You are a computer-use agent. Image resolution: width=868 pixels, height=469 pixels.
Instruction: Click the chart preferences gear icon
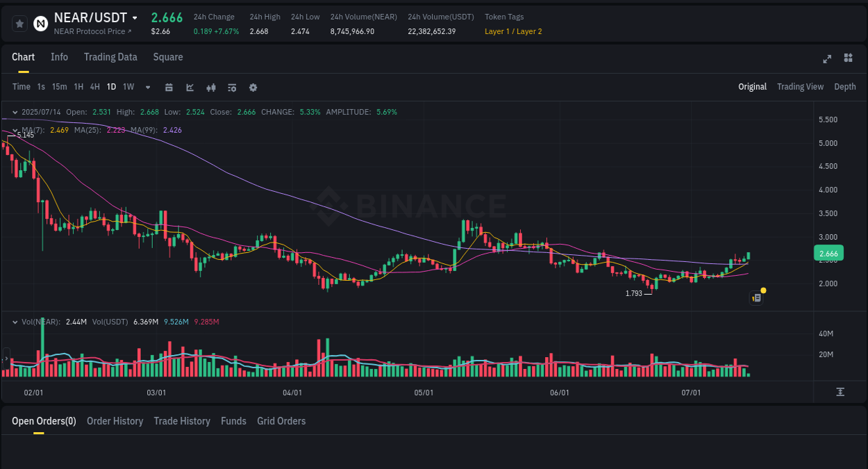[x=253, y=88]
